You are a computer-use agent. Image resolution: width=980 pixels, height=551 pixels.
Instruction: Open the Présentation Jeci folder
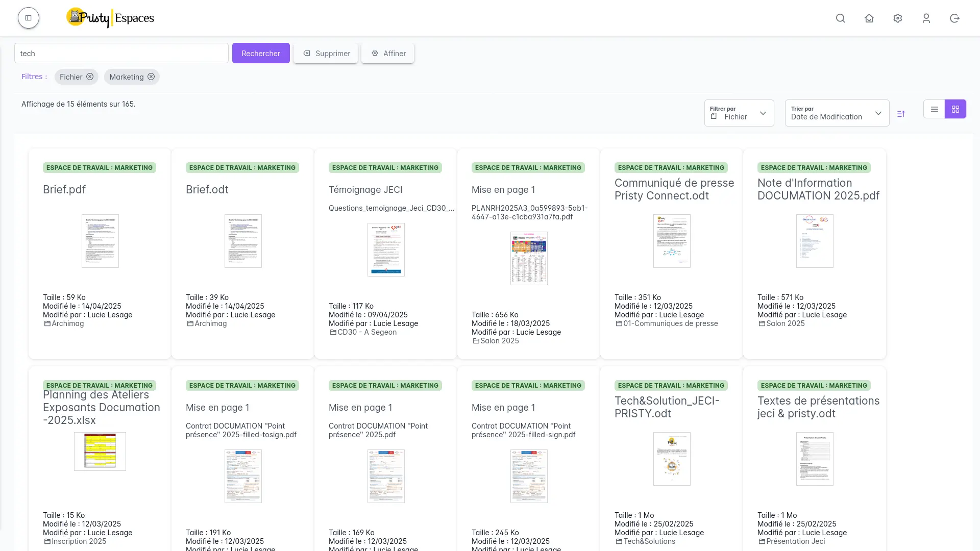click(x=792, y=541)
